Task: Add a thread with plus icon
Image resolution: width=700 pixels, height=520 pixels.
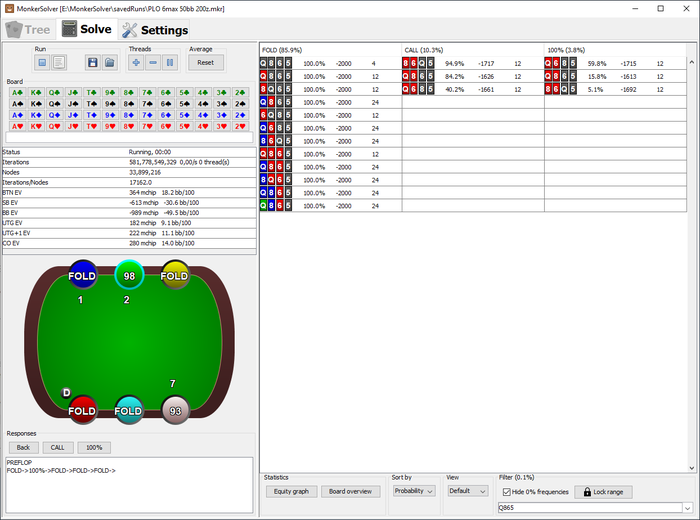Action: pos(136,62)
